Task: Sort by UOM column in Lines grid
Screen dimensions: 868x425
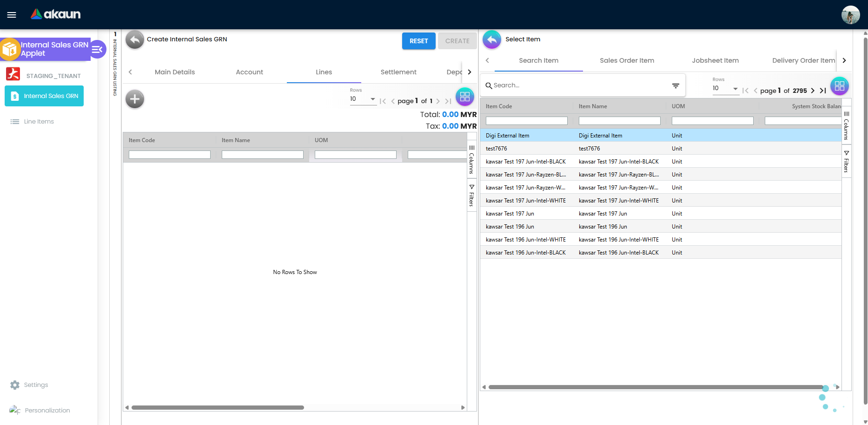Action: pyautogui.click(x=321, y=140)
